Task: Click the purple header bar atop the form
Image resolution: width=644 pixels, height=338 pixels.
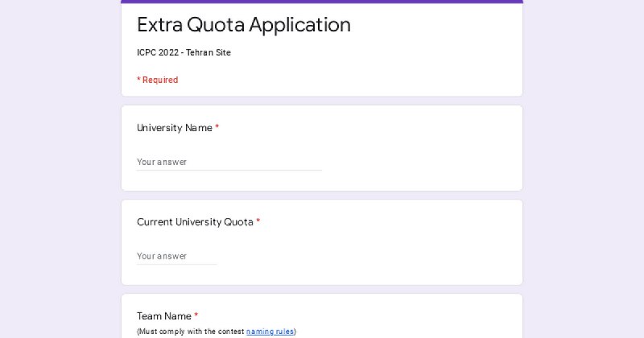Action: [x=322, y=2]
